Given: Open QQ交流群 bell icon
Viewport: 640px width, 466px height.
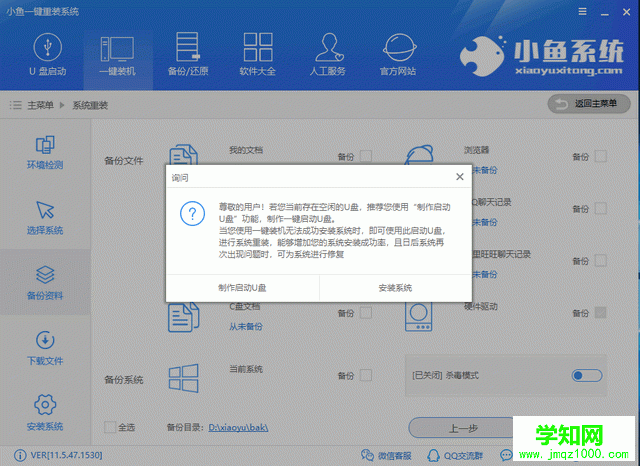Looking at the screenshot, I should click(433, 455).
